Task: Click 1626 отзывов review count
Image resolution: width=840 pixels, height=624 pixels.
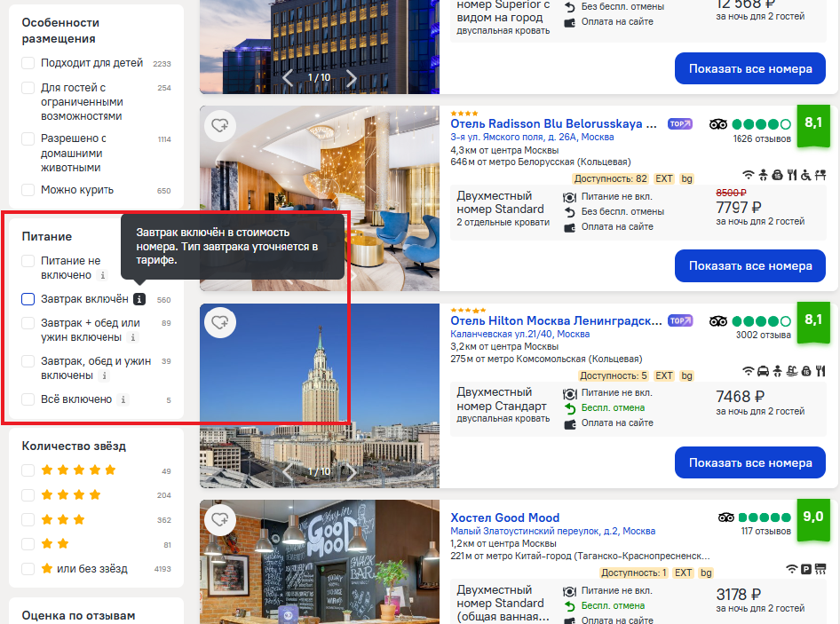Action: tap(762, 138)
